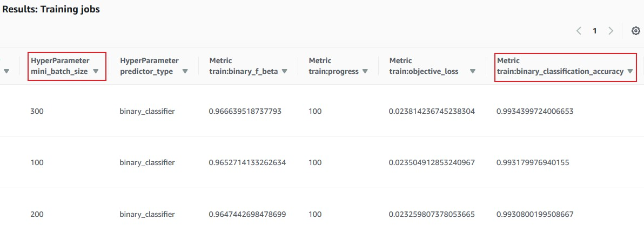The height and width of the screenshot is (233, 644).
Task: Select the row with mini batch size 300
Action: point(37,111)
